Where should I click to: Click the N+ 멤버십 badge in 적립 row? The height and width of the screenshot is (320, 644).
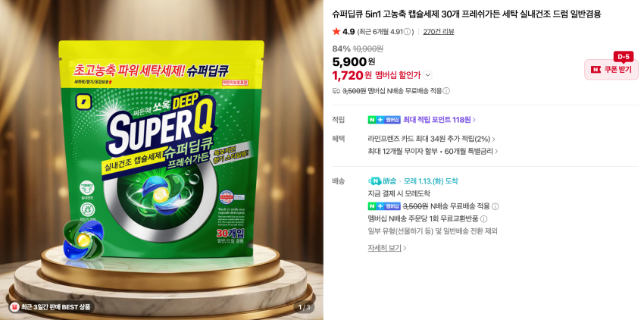point(384,120)
